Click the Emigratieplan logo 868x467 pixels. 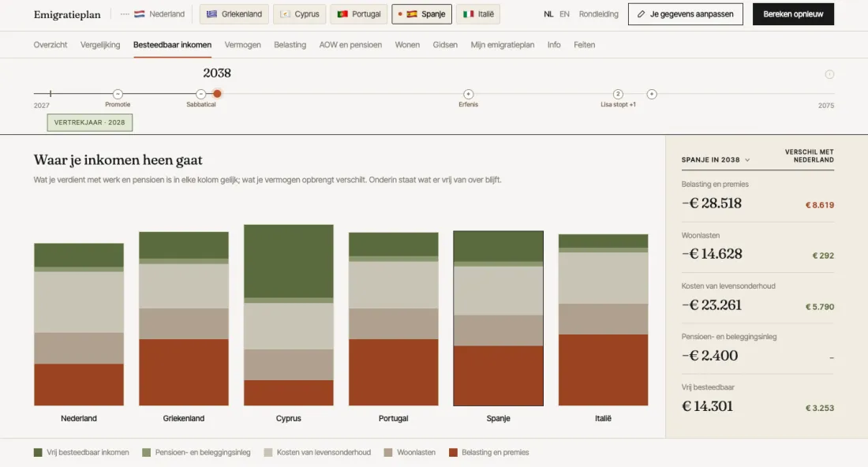click(x=67, y=15)
